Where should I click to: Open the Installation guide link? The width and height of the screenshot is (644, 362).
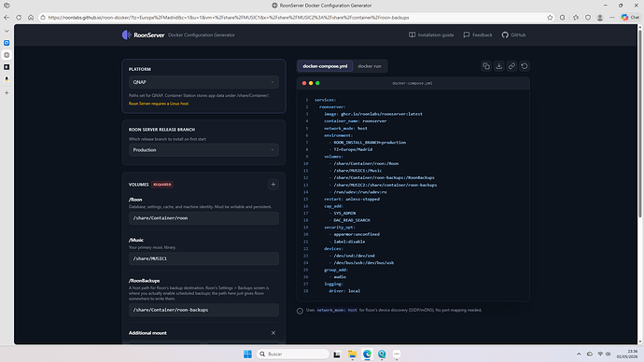pos(431,35)
